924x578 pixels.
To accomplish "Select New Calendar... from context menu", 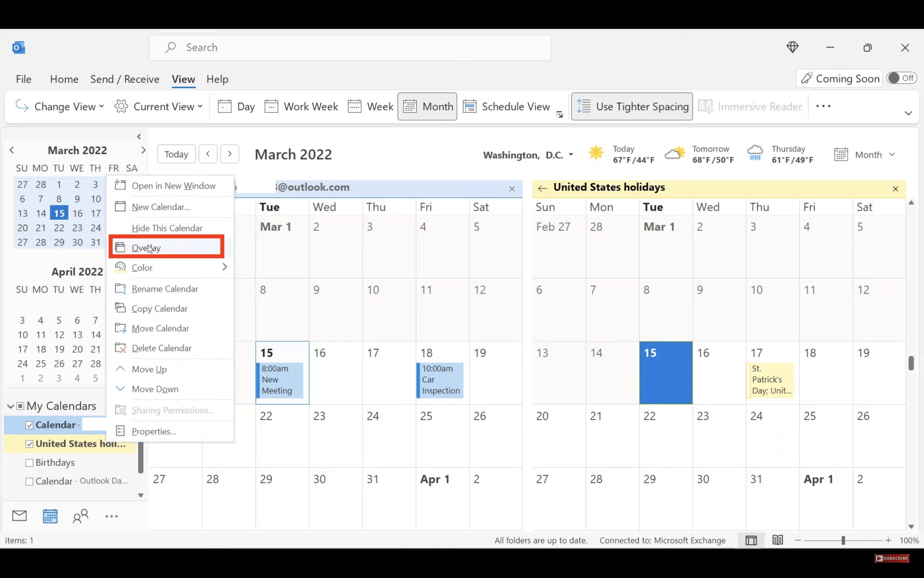I will [x=170, y=207].
